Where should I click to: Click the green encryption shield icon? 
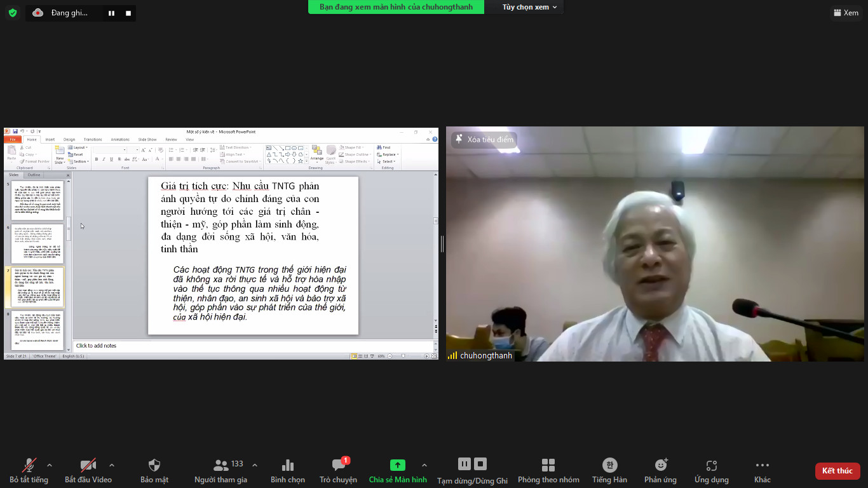(13, 13)
